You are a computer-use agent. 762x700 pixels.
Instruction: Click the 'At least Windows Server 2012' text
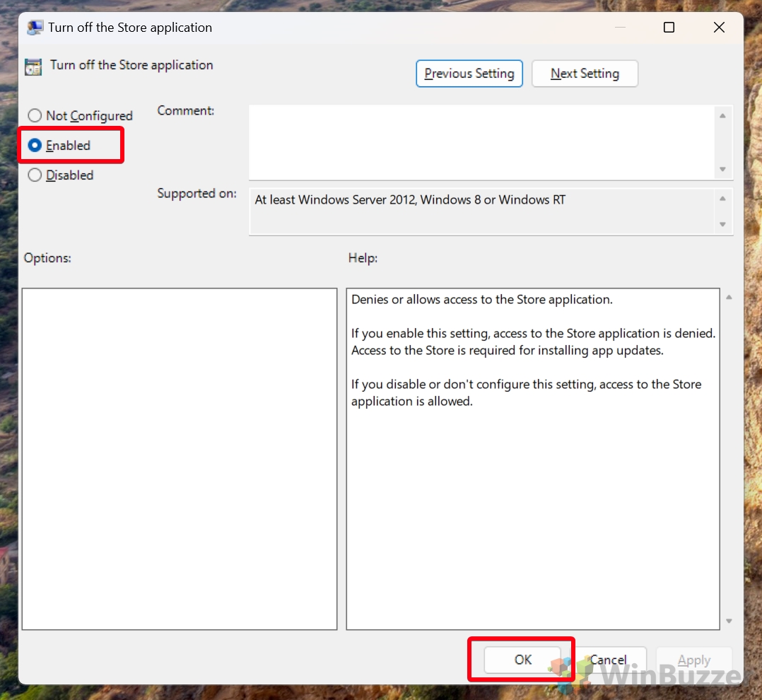pyautogui.click(x=410, y=200)
